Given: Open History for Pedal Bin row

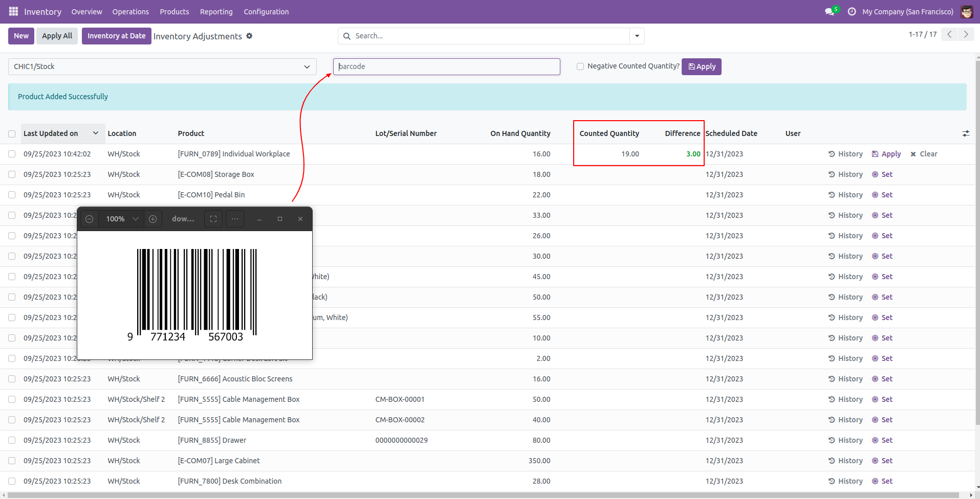Looking at the screenshot, I should [x=845, y=195].
